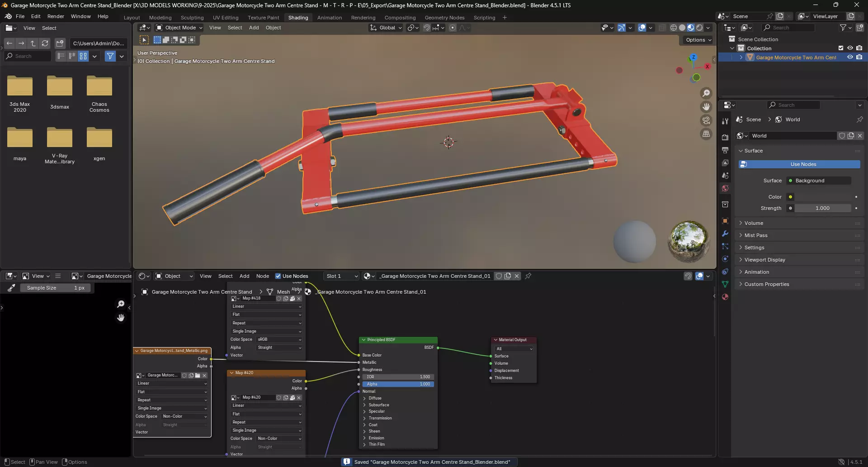Switch to the Modeling workspace tab
The height and width of the screenshot is (467, 868).
[x=160, y=18]
